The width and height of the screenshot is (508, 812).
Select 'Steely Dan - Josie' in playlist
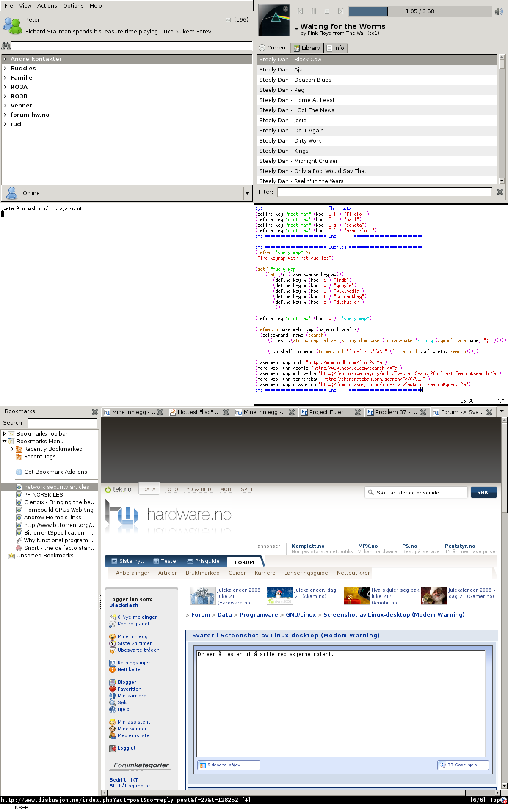tap(377, 120)
